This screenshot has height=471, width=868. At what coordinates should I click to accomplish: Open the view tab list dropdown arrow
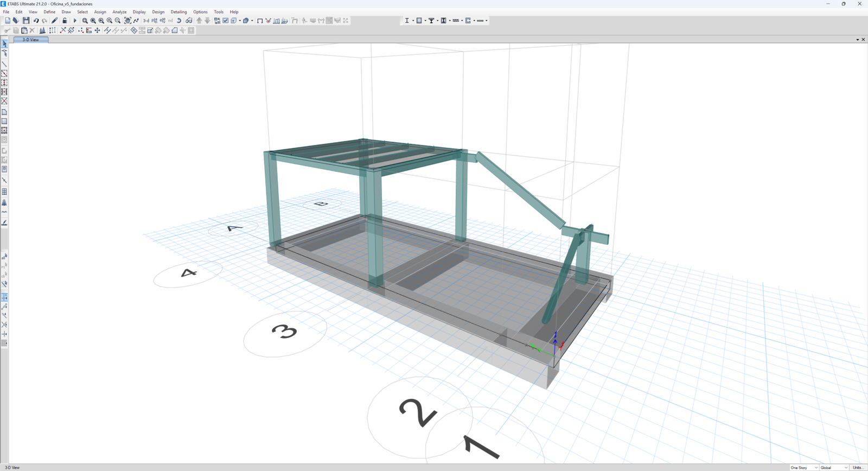click(858, 40)
